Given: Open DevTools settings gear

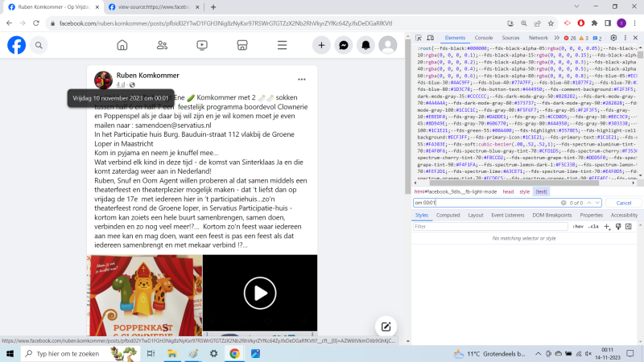Looking at the screenshot, I should [x=613, y=38].
